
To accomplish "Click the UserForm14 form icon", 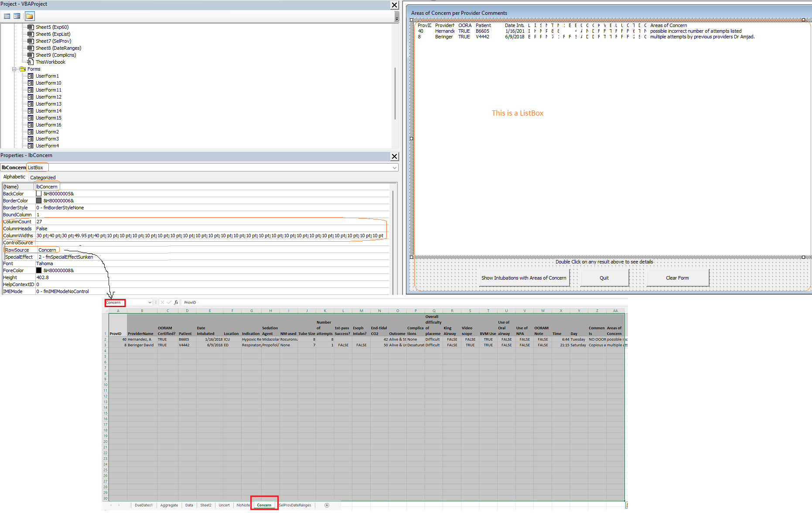I will coord(31,111).
